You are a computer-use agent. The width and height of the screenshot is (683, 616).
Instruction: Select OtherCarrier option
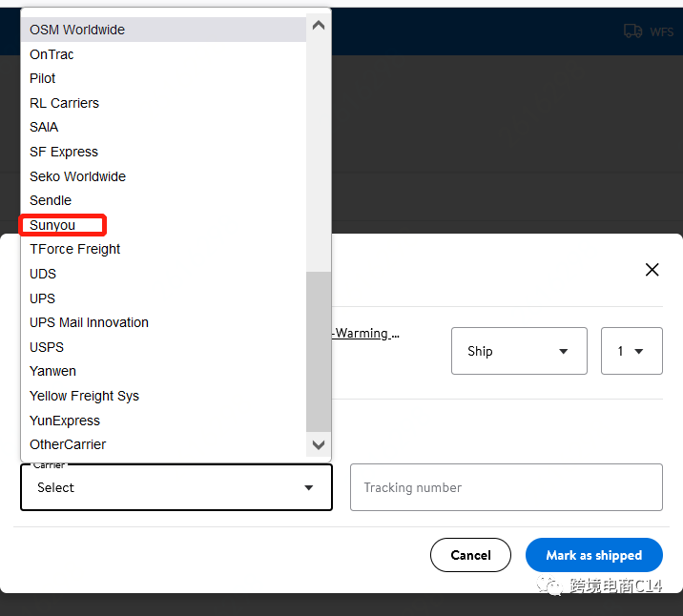pyautogui.click(x=163, y=444)
